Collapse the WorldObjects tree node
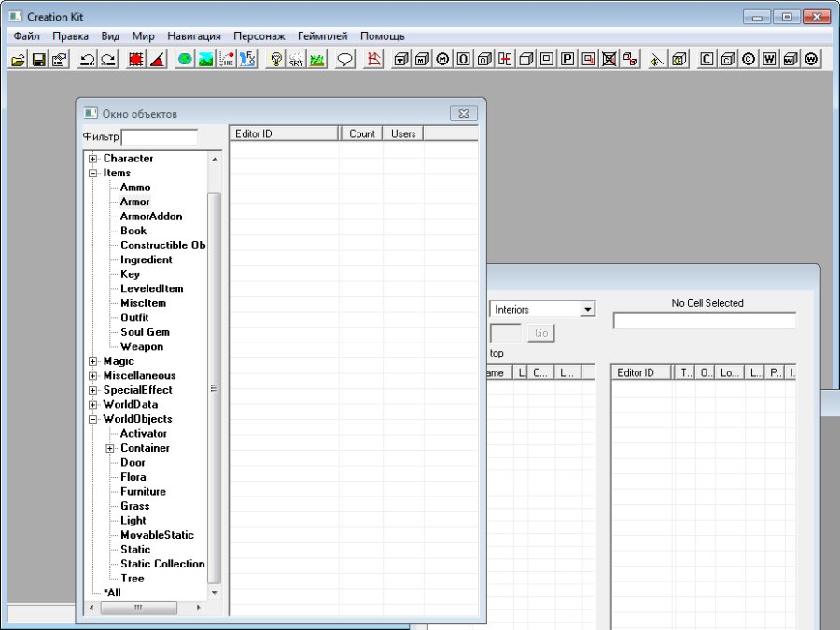840x630 pixels. tap(93, 419)
